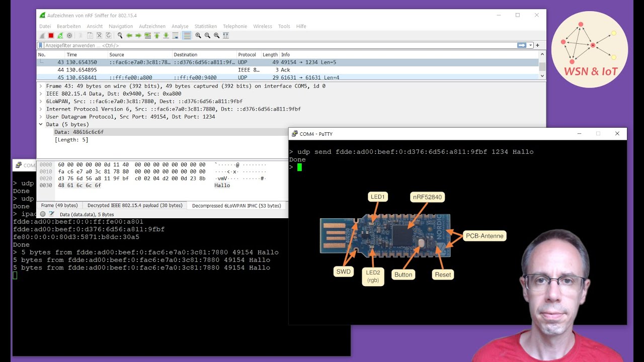Switch to Frame (49 bytes) tab
Viewport: 644px width, 362px height.
pos(59,205)
